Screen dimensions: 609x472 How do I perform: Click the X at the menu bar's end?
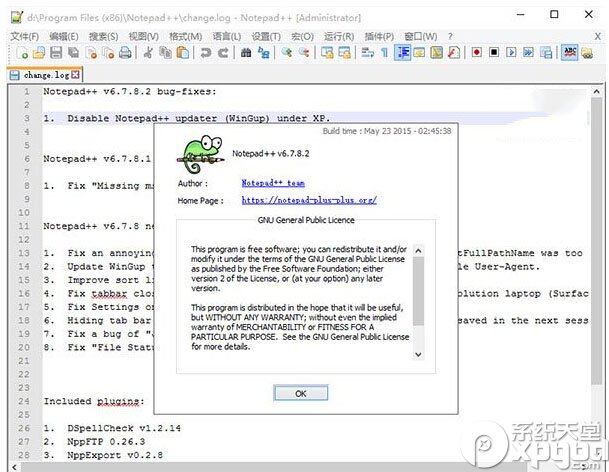(x=598, y=37)
